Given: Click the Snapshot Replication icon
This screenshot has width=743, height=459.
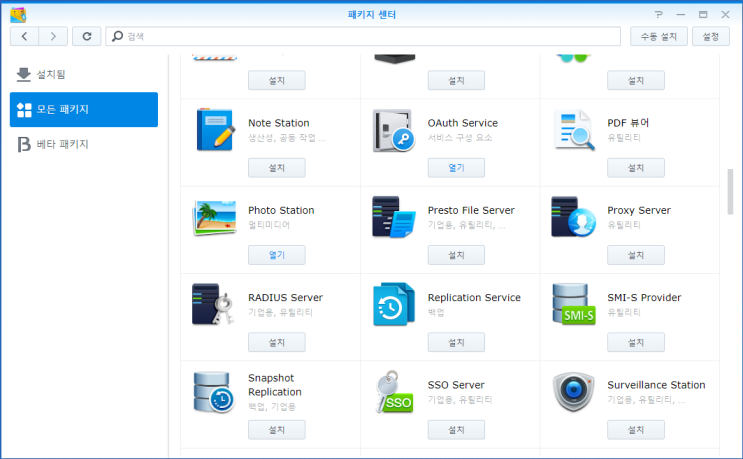Looking at the screenshot, I should tap(214, 392).
